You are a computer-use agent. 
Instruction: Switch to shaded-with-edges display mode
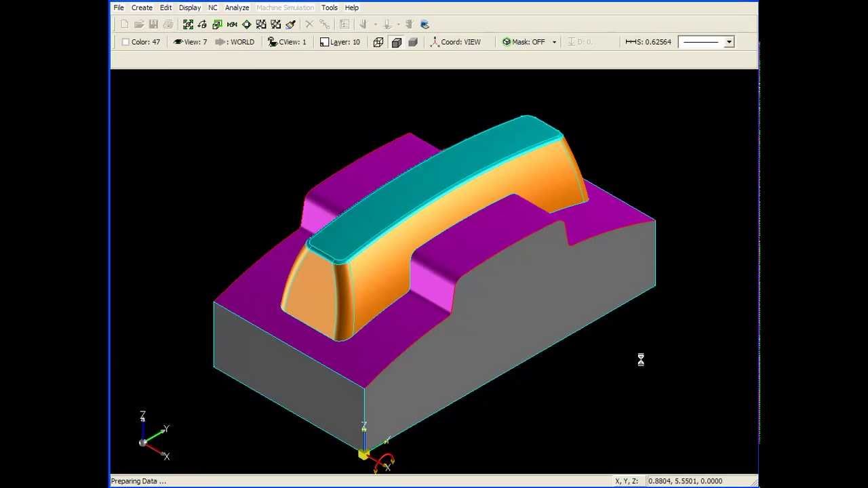(x=396, y=42)
